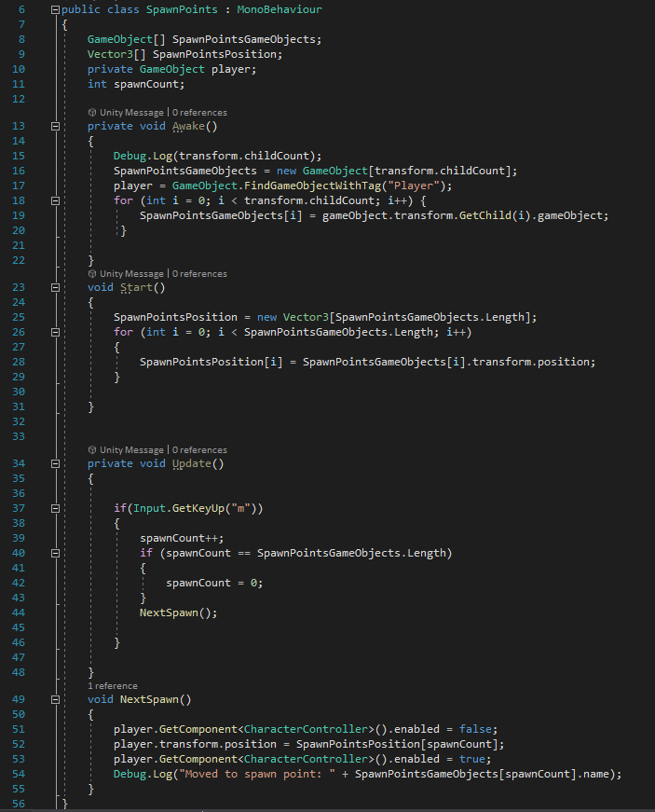
Task: Click line number 13 in the gutter
Action: [19, 126]
